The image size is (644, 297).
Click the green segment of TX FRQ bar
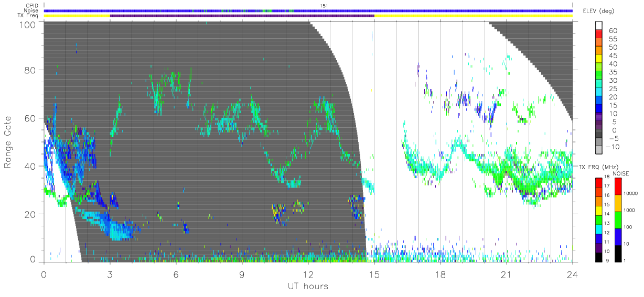(599, 219)
